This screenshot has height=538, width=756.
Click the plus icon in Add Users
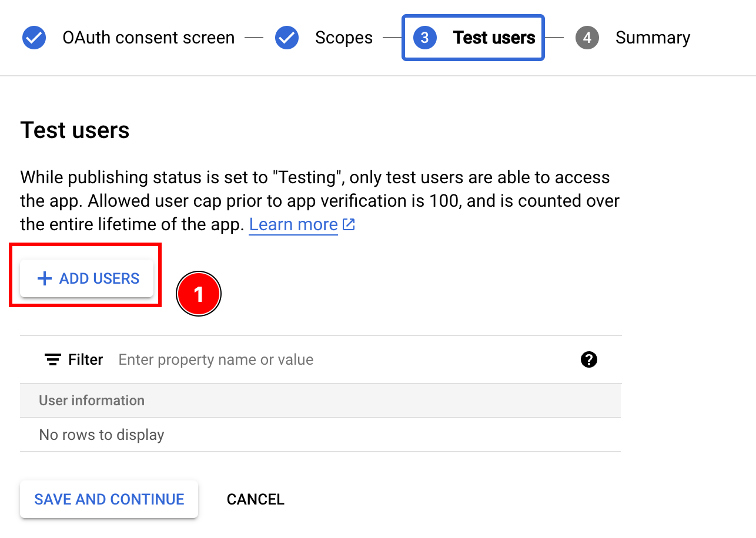coord(45,278)
